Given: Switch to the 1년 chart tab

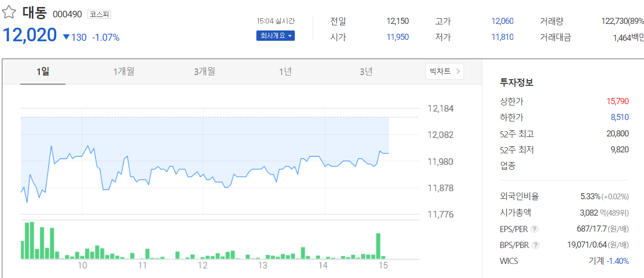Looking at the screenshot, I should click(x=285, y=71).
